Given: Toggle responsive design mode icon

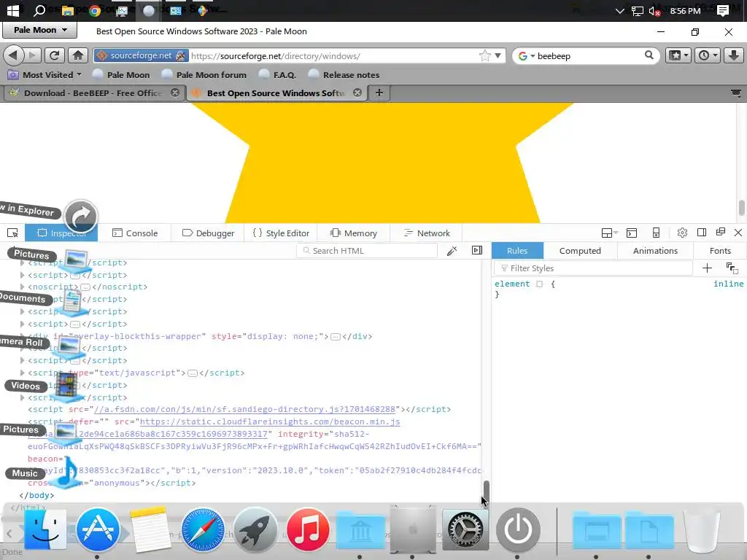Looking at the screenshot, I should pos(656,233).
